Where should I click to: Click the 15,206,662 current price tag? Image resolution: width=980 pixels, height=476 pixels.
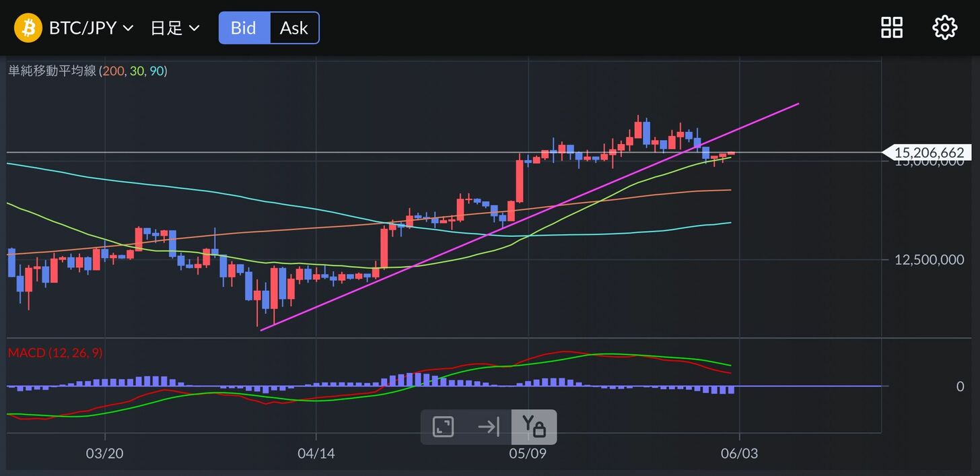928,153
